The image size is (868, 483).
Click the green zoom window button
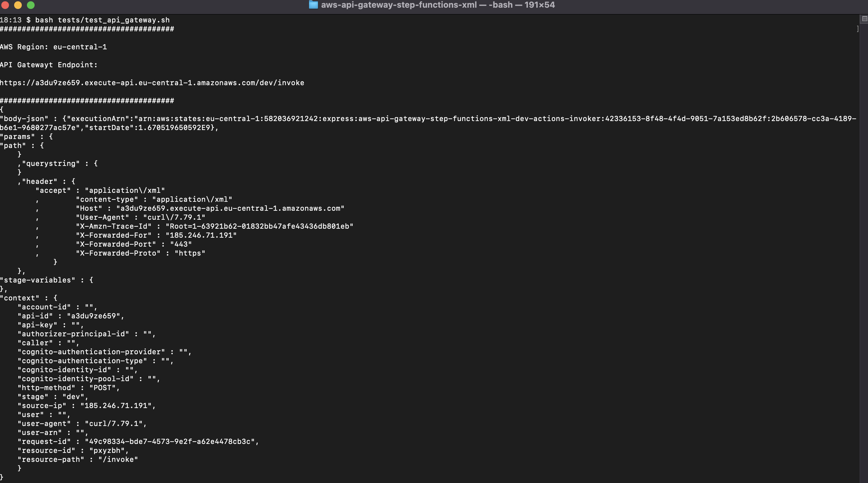coord(31,5)
